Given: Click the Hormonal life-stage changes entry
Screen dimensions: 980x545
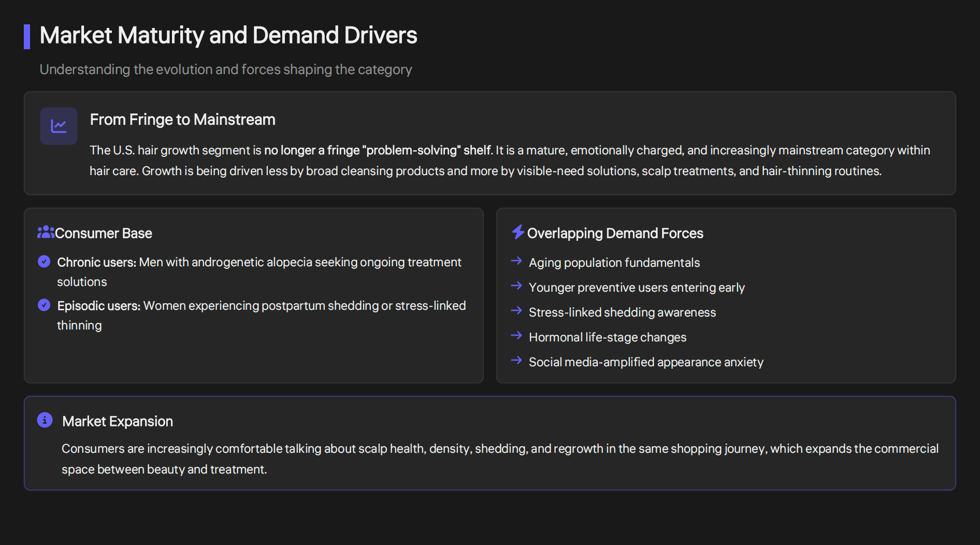Looking at the screenshot, I should pyautogui.click(x=607, y=337).
